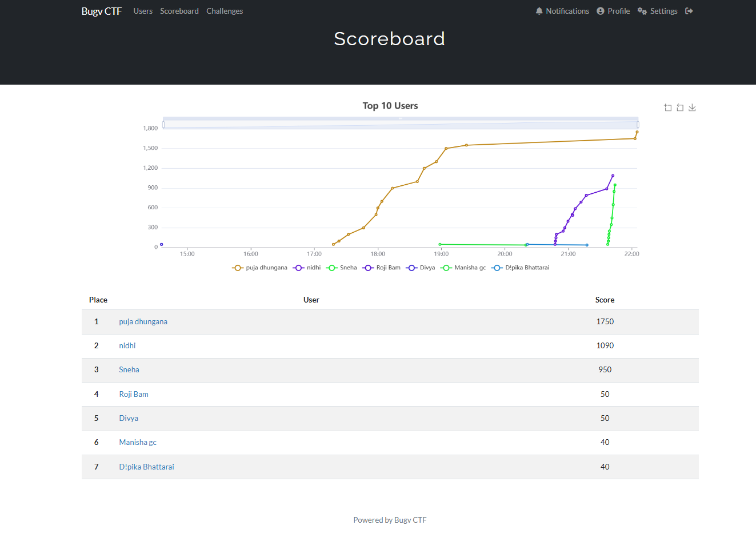This screenshot has width=756, height=533.
Task: Click the chart area zoom icon
Action: click(667, 108)
